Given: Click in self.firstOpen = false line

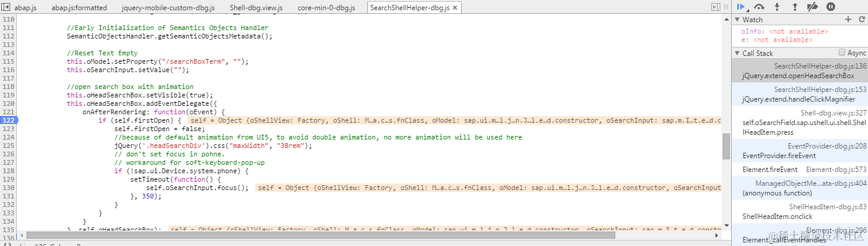Looking at the screenshot, I should tap(158, 129).
